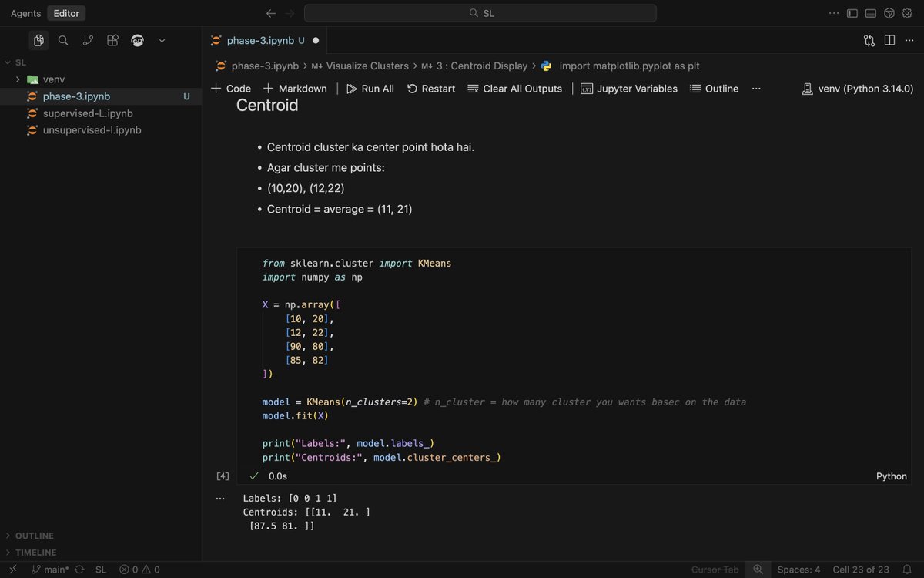The height and width of the screenshot is (578, 924).
Task: Click the cell success checkmark icon
Action: point(254,476)
